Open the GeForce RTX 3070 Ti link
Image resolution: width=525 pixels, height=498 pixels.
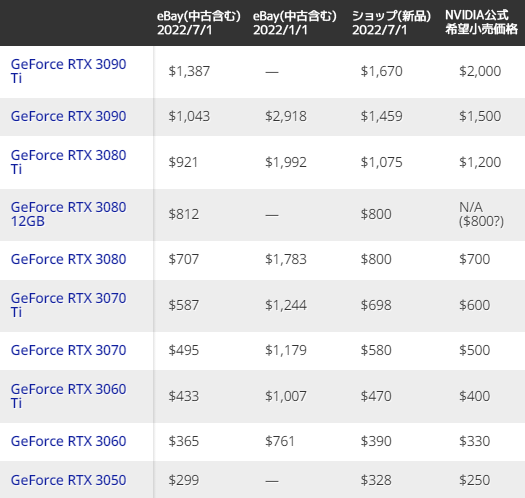click(68, 305)
